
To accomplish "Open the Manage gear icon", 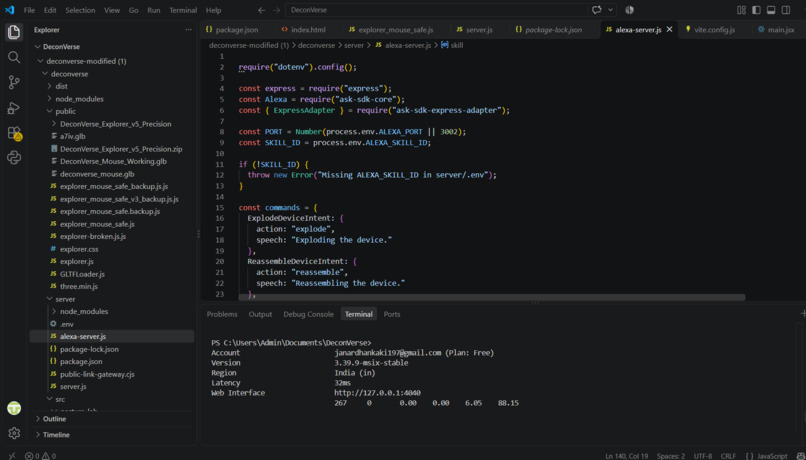I will coord(14,433).
